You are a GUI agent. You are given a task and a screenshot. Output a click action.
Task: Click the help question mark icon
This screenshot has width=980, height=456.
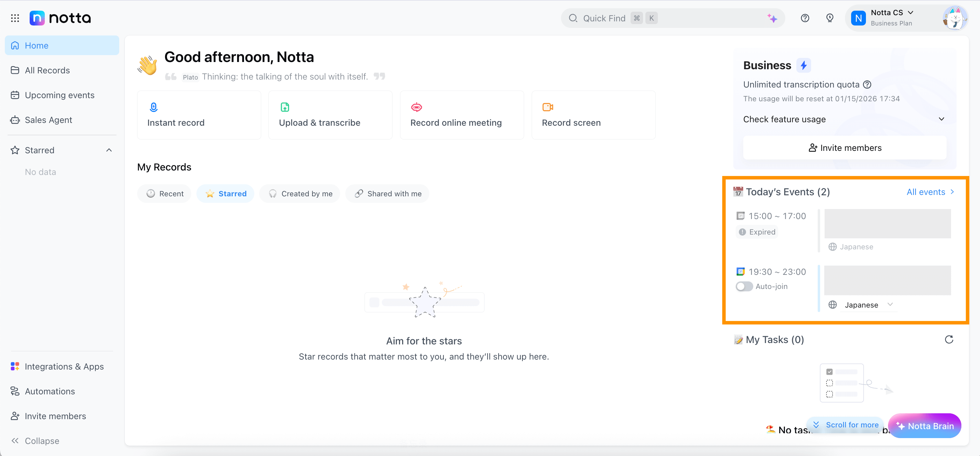pyautogui.click(x=805, y=18)
